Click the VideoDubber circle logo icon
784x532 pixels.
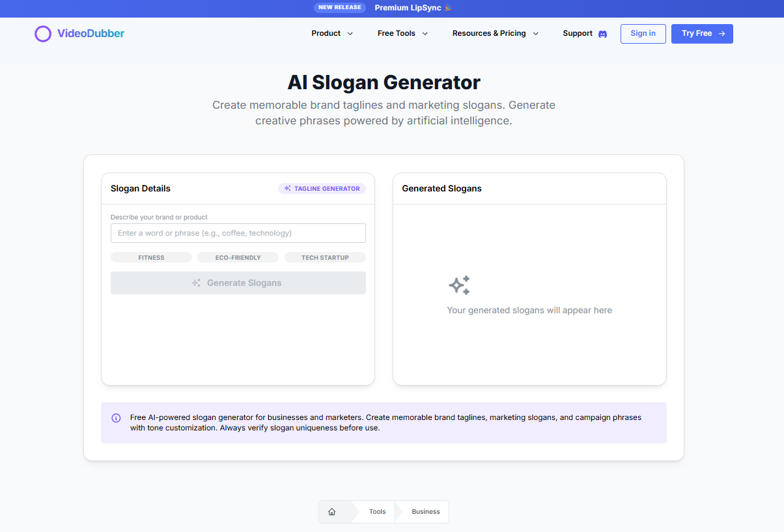(x=43, y=33)
